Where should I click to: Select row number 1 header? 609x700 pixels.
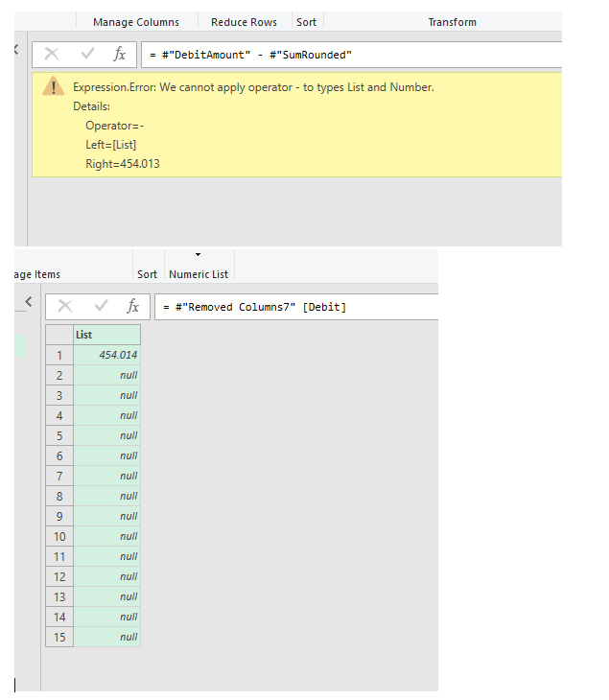(x=59, y=356)
